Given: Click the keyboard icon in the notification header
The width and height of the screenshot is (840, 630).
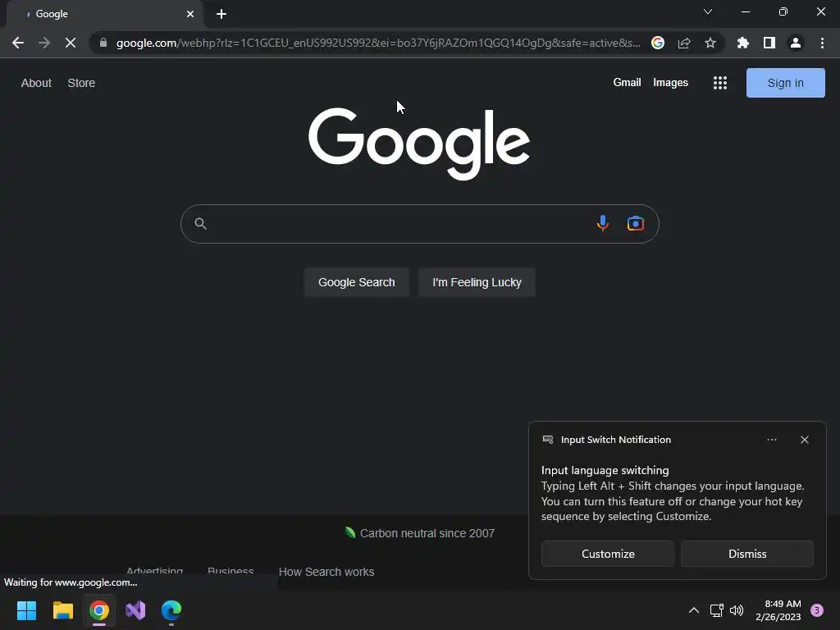Looking at the screenshot, I should point(547,440).
